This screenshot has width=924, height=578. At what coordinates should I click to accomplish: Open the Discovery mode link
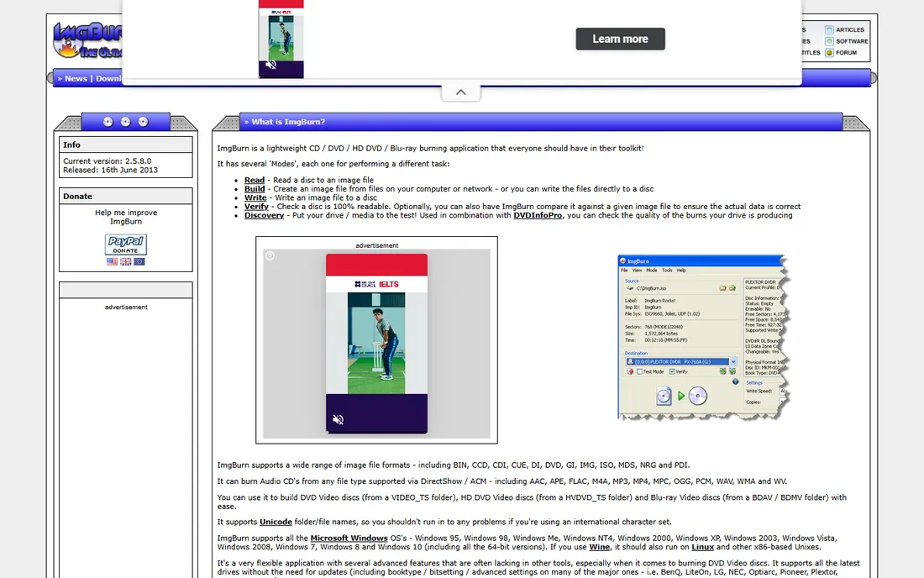coord(264,216)
